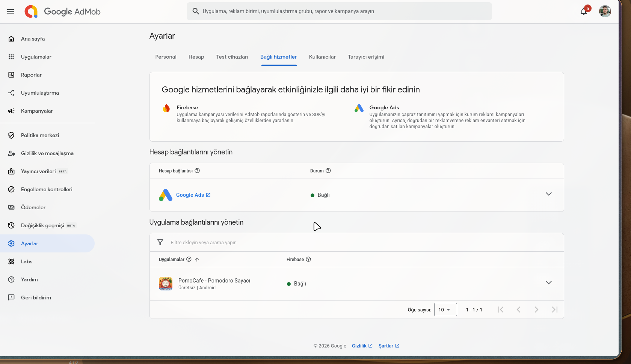Click the Kampanyalar megaphone icon
The width and height of the screenshot is (631, 364).
(11, 111)
